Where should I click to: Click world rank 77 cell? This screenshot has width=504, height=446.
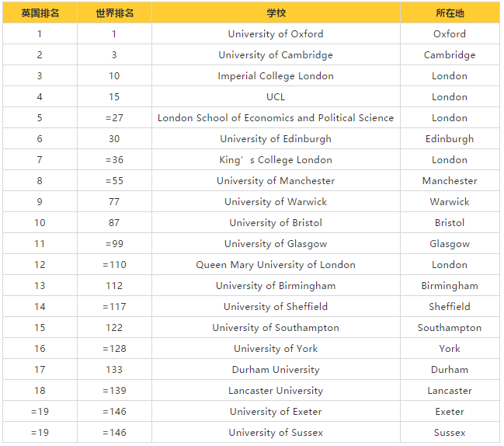[x=114, y=201]
